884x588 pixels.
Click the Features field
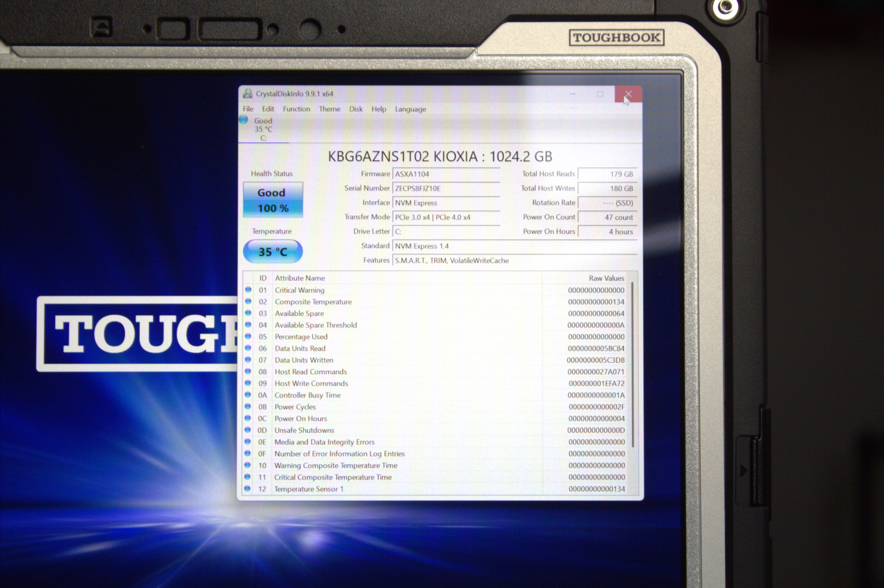(x=515, y=261)
